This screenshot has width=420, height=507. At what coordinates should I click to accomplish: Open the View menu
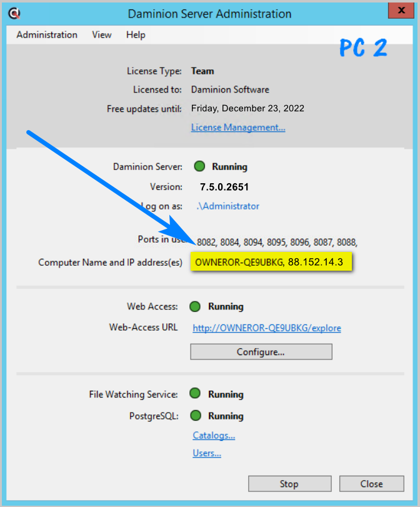[102, 35]
